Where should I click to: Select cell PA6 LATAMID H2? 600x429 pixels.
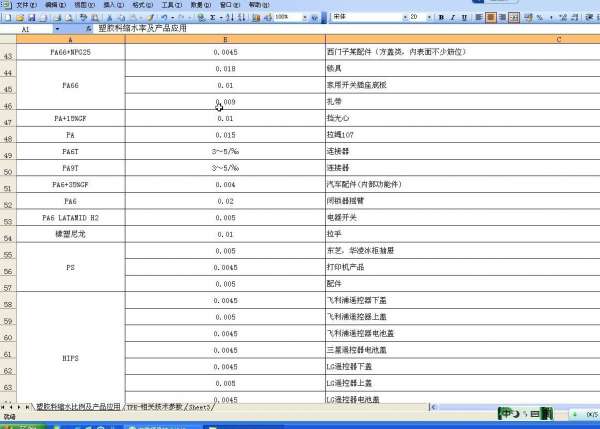pos(70,218)
